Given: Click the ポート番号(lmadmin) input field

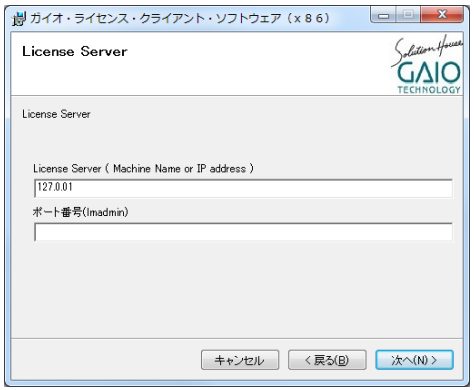Looking at the screenshot, I should [x=243, y=232].
